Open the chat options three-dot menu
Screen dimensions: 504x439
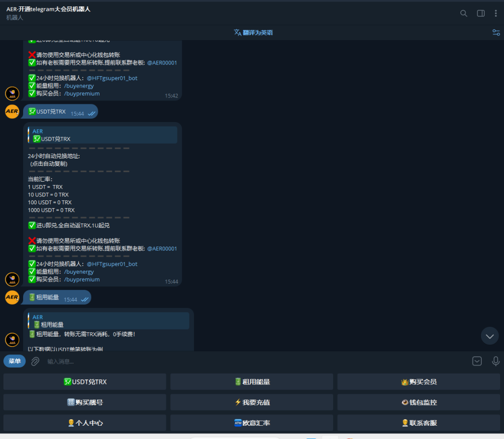[496, 13]
